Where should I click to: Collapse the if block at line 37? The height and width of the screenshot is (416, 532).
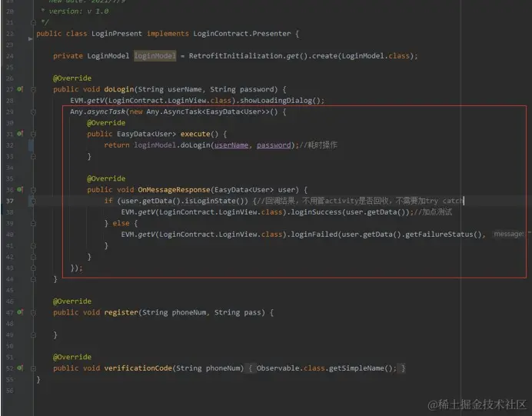click(x=33, y=201)
